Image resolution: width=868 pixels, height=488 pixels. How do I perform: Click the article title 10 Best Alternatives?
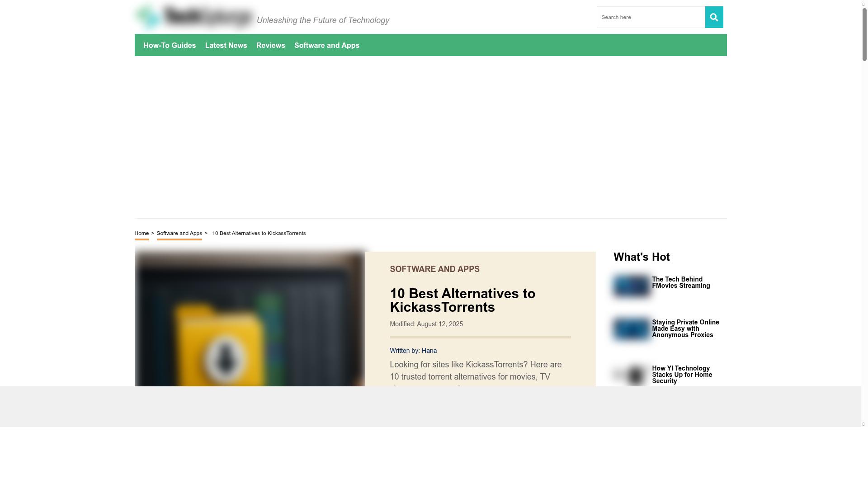[x=462, y=300]
